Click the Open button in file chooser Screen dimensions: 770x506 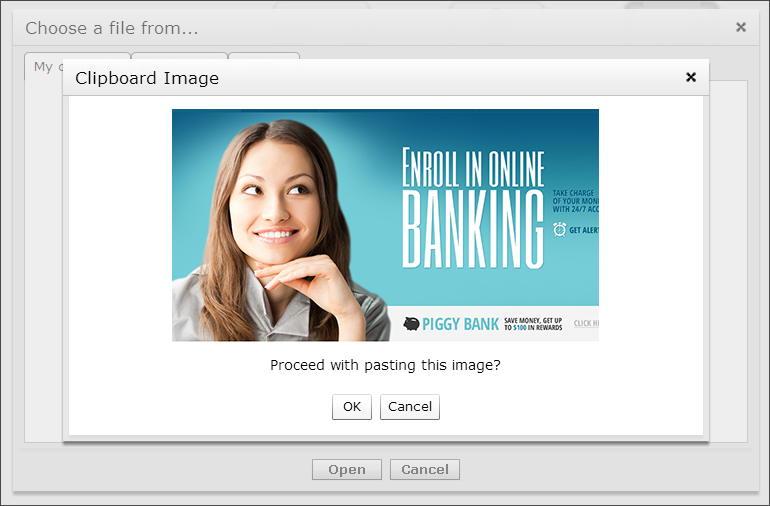[x=347, y=470]
